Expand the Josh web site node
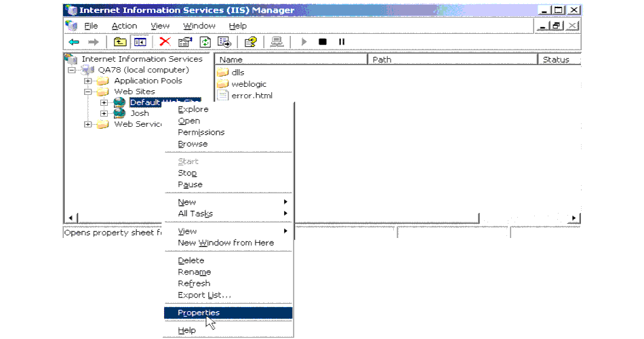Screen dimensions: 644x339 coord(104,113)
